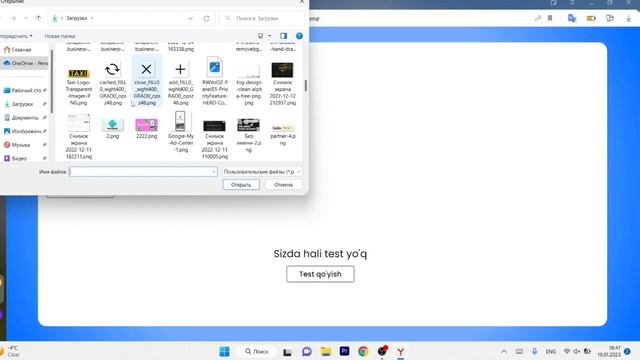Image resolution: width=640 pixels, height=360 pixels.
Task: Go up one folder level in dialog
Action: pos(38,18)
